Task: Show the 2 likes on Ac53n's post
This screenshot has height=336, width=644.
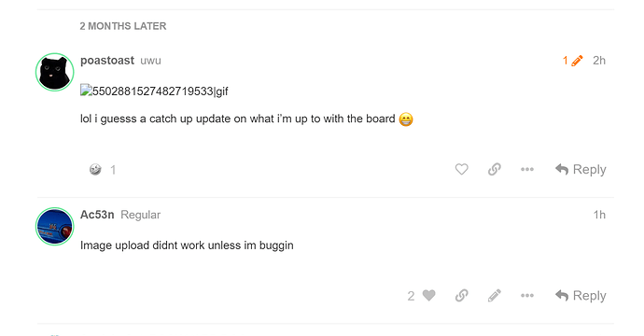Action: [x=411, y=296]
